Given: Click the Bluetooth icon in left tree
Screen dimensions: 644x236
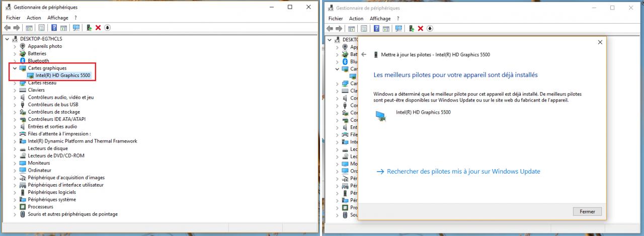Looking at the screenshot, I should coord(23,61).
